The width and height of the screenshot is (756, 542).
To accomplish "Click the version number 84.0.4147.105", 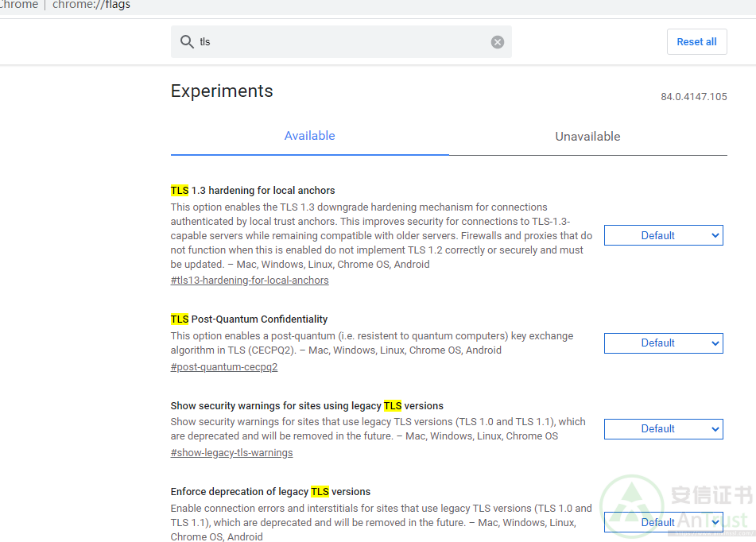I will [x=693, y=97].
